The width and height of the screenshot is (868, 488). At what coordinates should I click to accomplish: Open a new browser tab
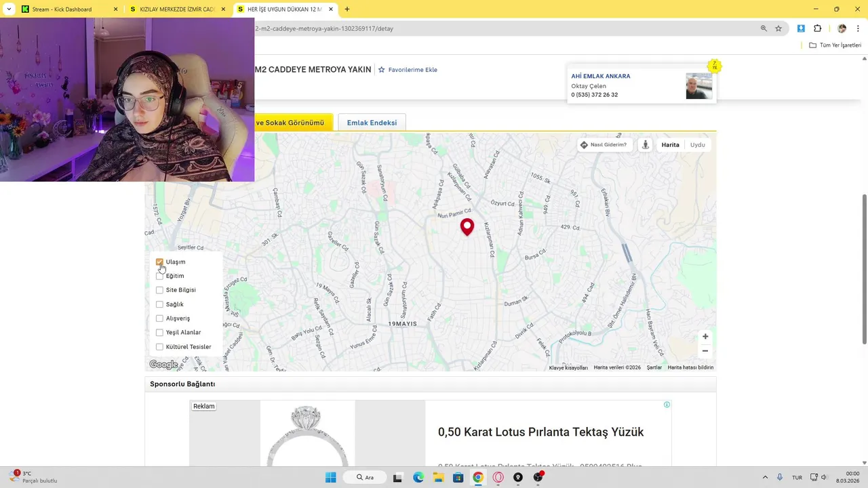(x=347, y=9)
